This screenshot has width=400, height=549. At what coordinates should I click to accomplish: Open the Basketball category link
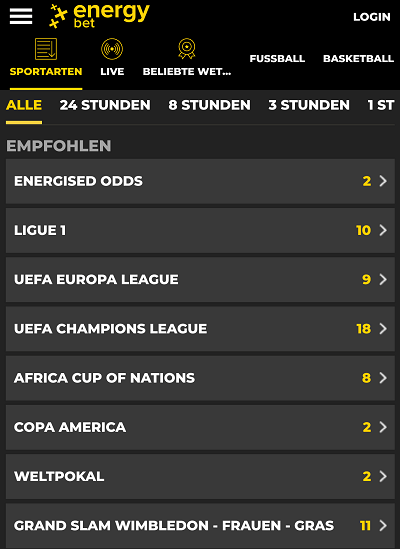pyautogui.click(x=358, y=58)
